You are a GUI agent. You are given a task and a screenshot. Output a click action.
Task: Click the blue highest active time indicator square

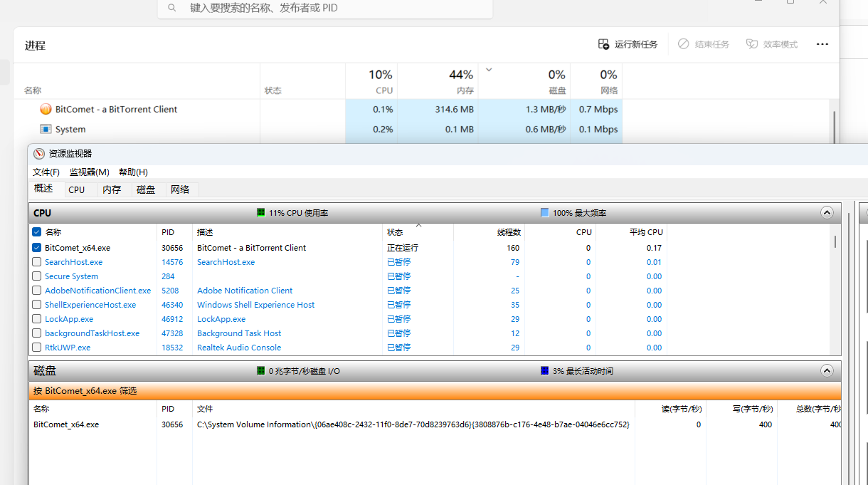click(545, 371)
